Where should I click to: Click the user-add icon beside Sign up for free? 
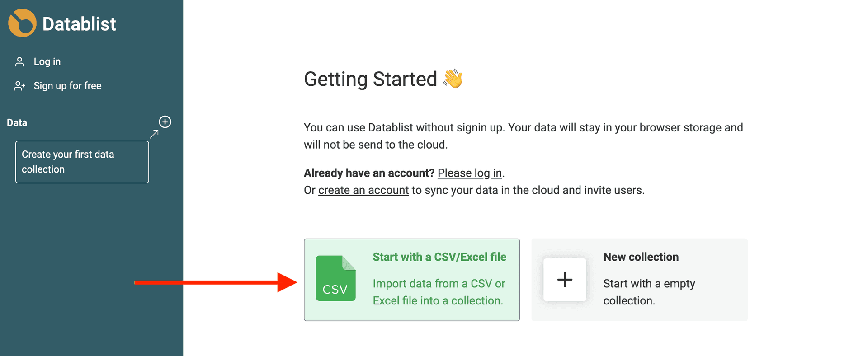click(19, 85)
